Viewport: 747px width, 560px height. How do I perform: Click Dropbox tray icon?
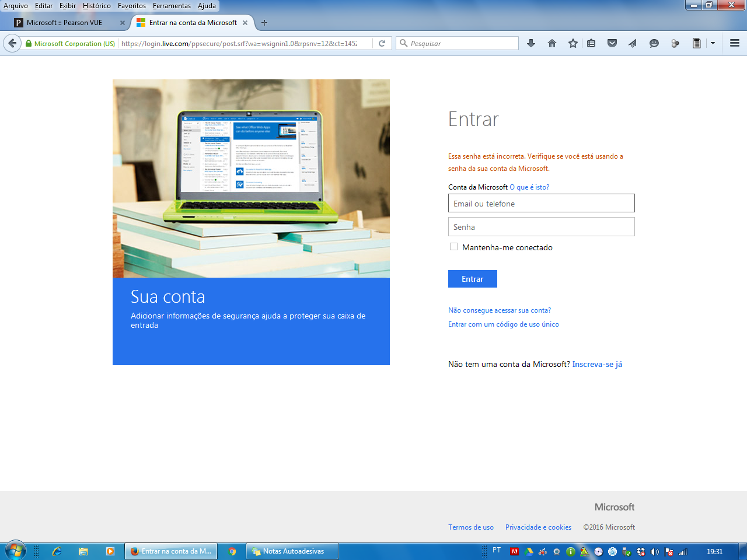tap(641, 551)
